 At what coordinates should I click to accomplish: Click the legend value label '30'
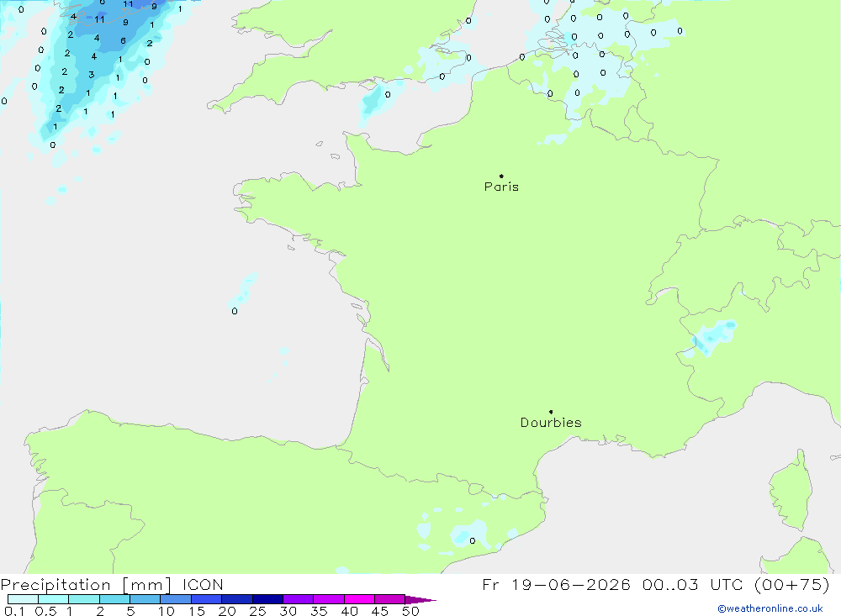pyautogui.click(x=288, y=611)
